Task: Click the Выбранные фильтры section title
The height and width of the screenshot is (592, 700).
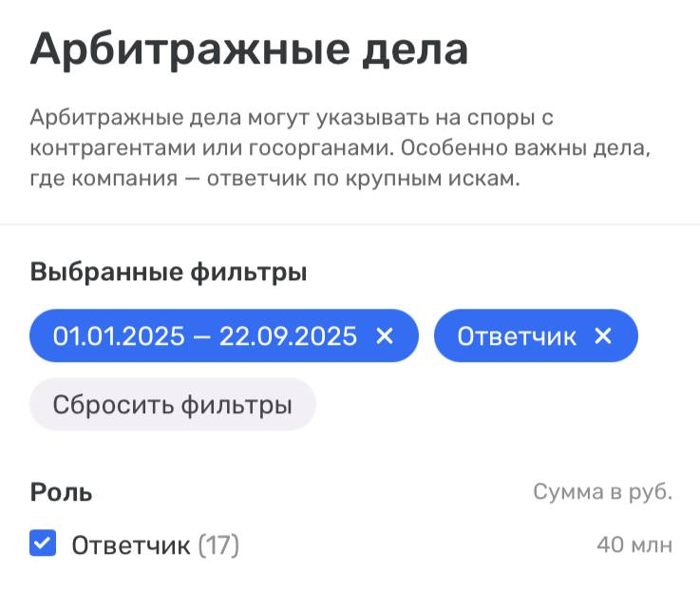Action: (x=168, y=273)
